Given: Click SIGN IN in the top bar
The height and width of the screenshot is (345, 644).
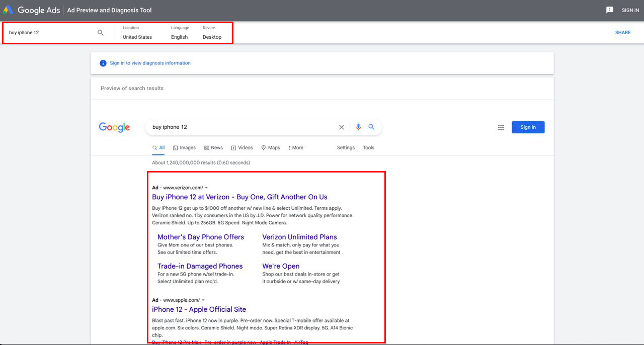Looking at the screenshot, I should pos(630,10).
